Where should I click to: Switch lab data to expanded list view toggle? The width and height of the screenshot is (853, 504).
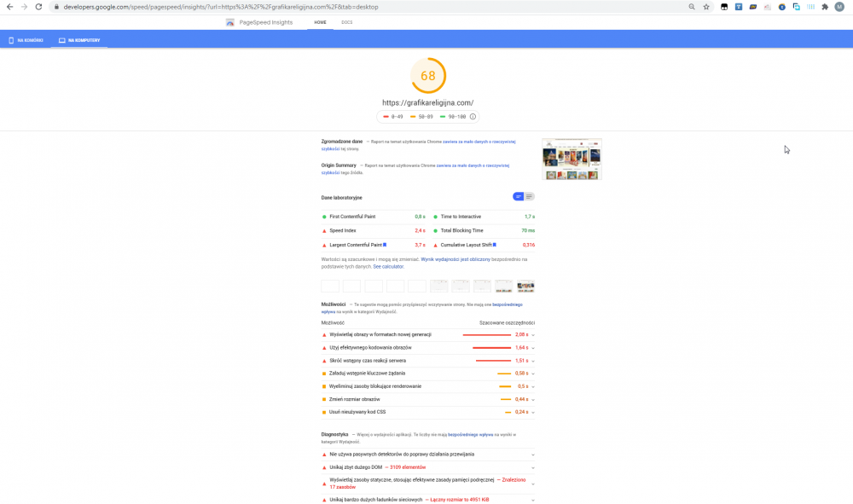(x=530, y=196)
